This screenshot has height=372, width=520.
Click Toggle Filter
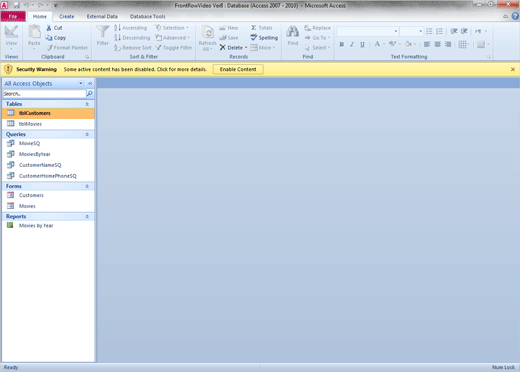click(174, 48)
